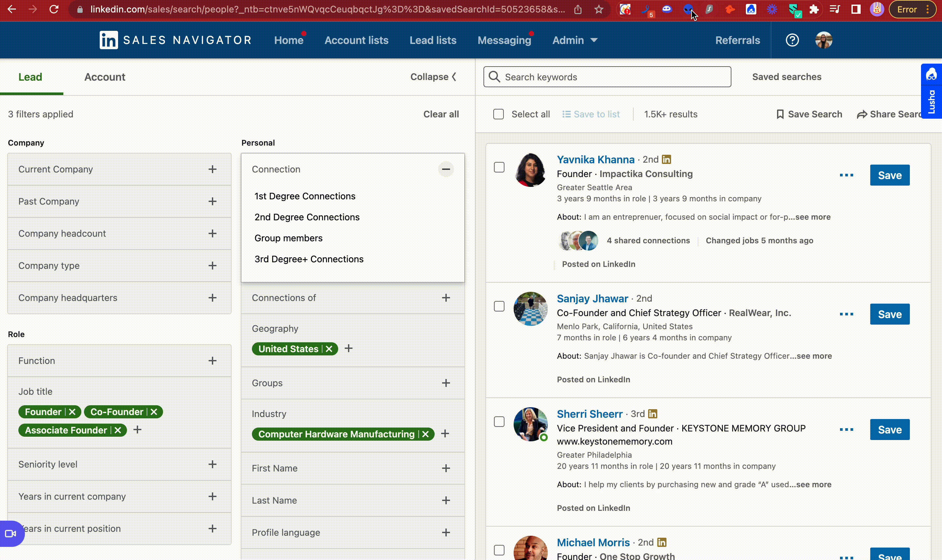The width and height of the screenshot is (942, 560).
Task: Open the browser extensions puzzle icon
Action: coord(814,10)
